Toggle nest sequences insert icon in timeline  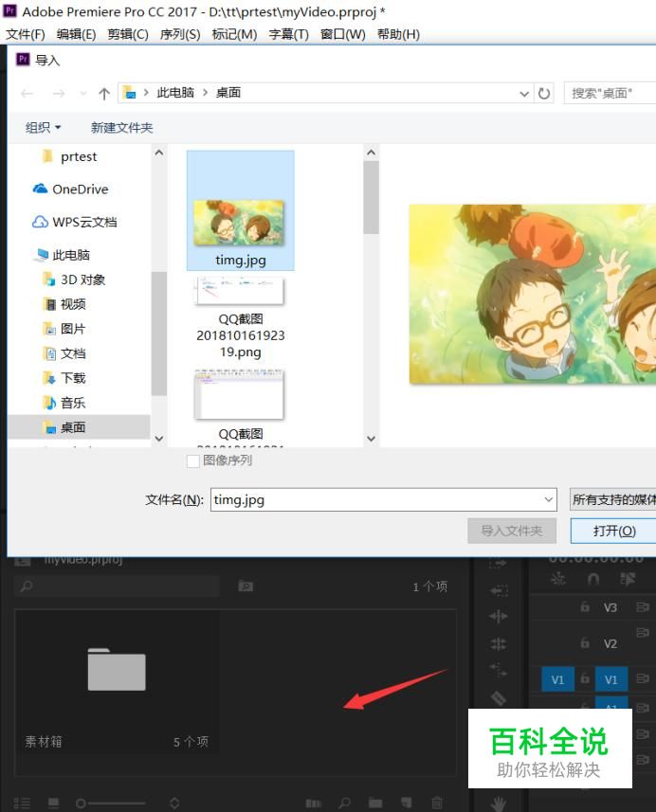(558, 579)
